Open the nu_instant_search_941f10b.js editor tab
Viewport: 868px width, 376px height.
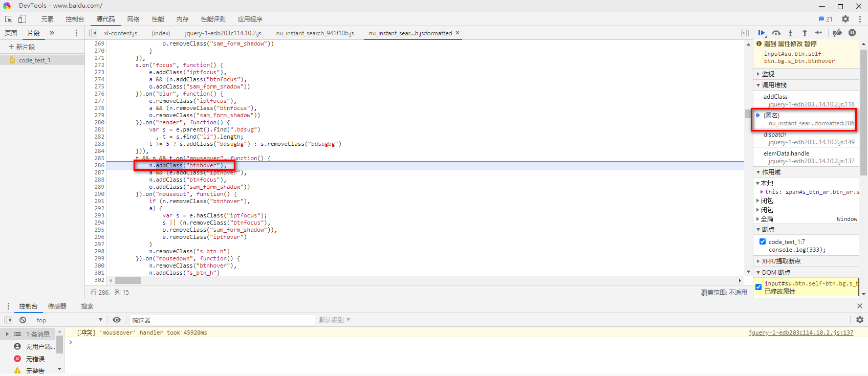tap(315, 33)
